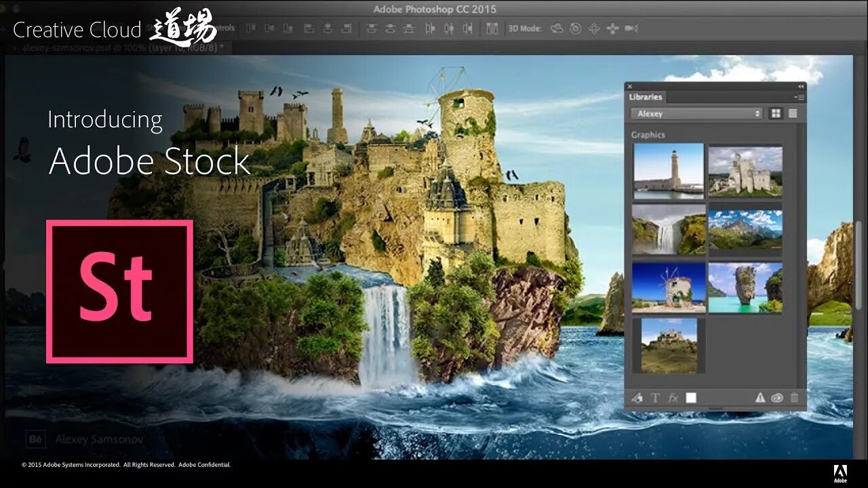Add foreground color using white swatch

(x=691, y=398)
